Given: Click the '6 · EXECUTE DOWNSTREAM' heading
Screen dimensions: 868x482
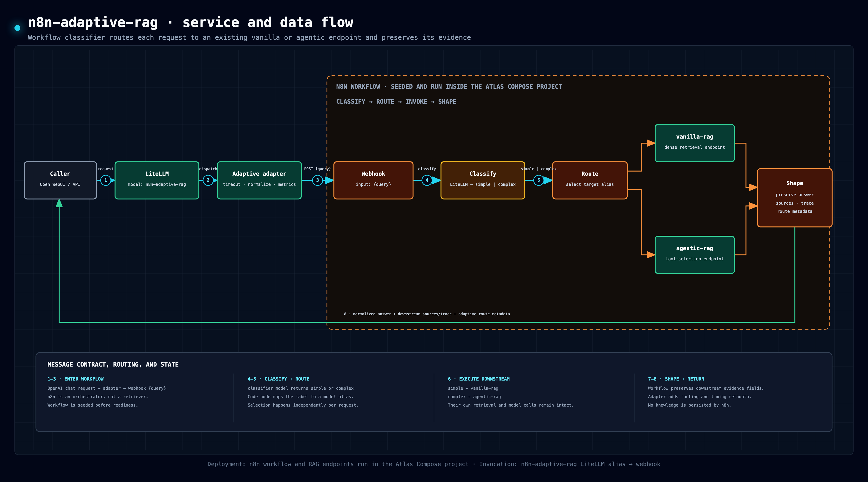Looking at the screenshot, I should click(x=478, y=379).
